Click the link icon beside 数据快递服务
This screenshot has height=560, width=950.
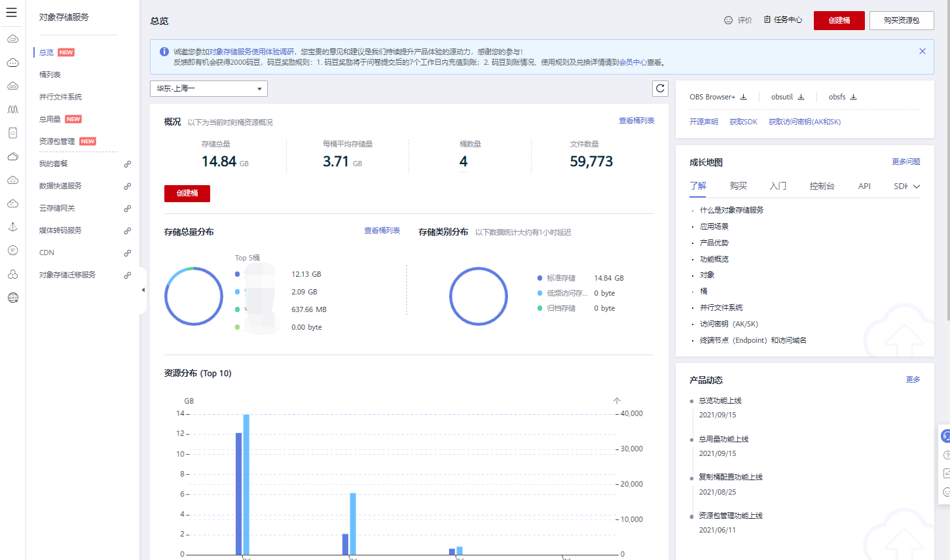click(x=128, y=186)
